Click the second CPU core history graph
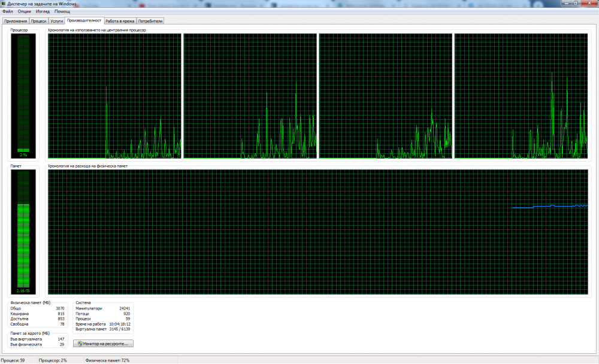The image size is (599, 364). click(250, 96)
